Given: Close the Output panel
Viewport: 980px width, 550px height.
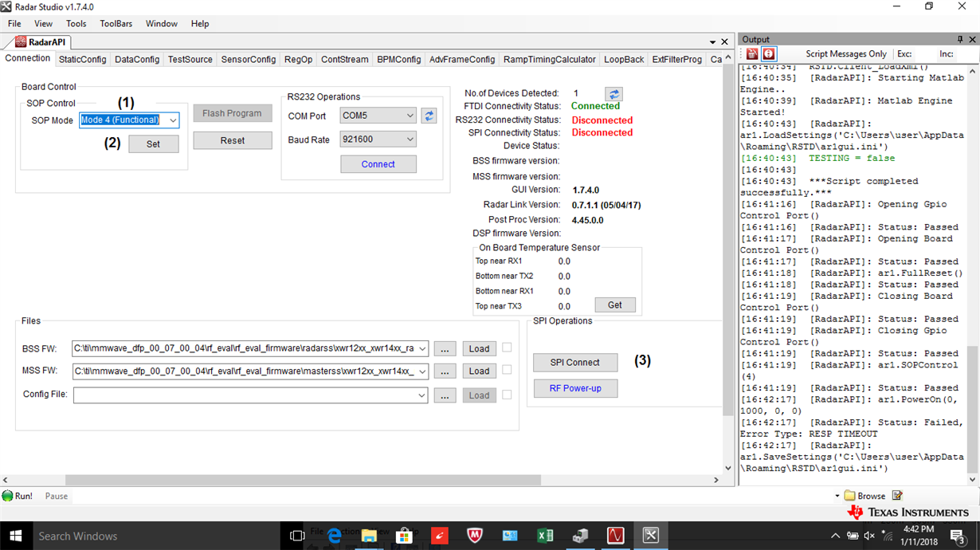Looking at the screenshot, I should (x=972, y=39).
